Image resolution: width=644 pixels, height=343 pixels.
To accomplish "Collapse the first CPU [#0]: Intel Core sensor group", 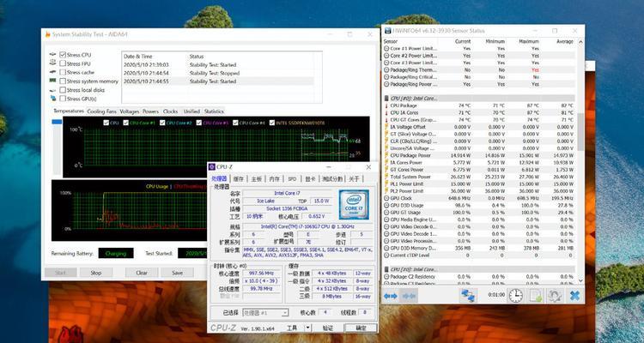I will pyautogui.click(x=479, y=99).
